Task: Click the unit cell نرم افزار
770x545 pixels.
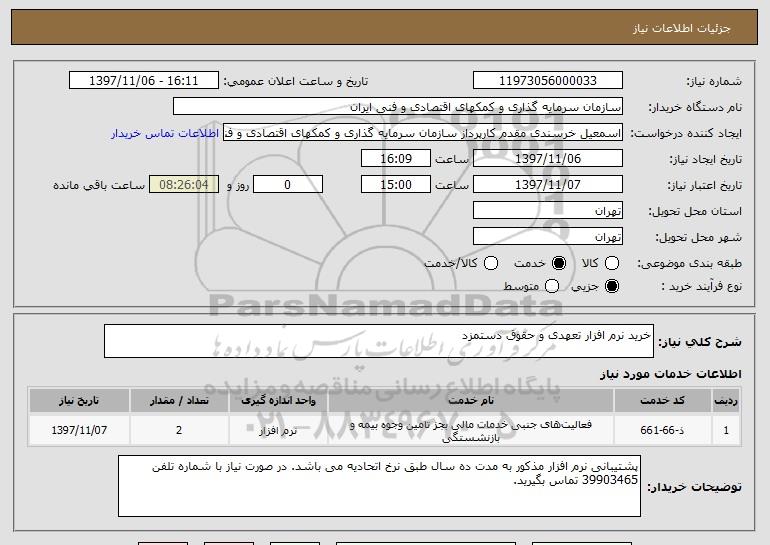Action: pos(278,430)
